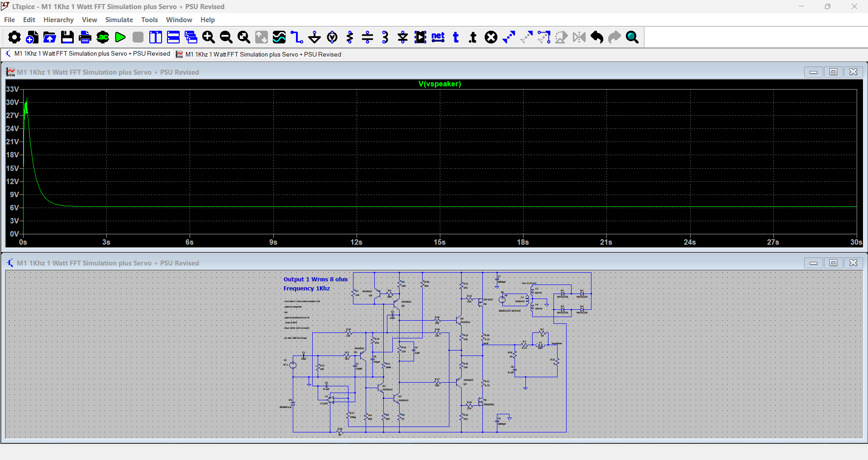868x460 pixels.
Task: Select the Wire drawing tool
Action: [297, 37]
